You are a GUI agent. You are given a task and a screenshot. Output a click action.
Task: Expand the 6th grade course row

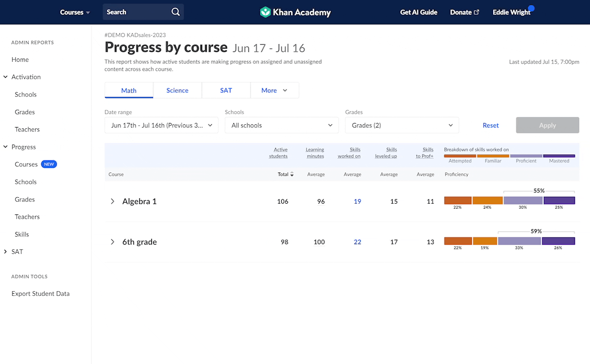[x=113, y=242]
